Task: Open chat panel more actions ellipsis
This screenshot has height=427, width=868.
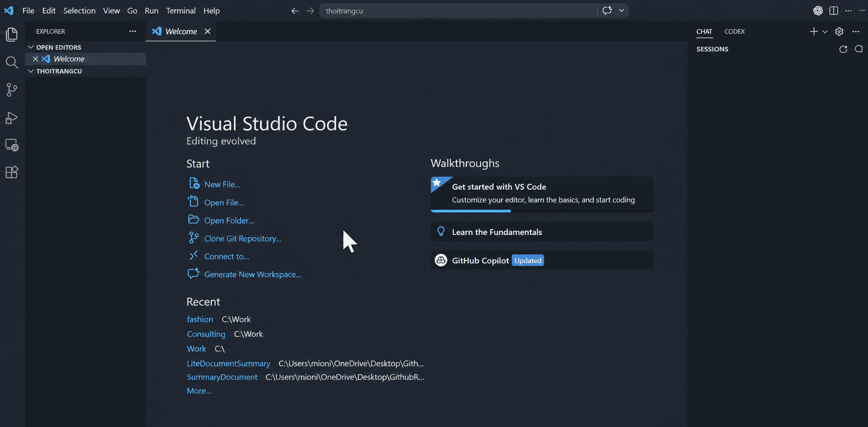Action: [x=856, y=32]
